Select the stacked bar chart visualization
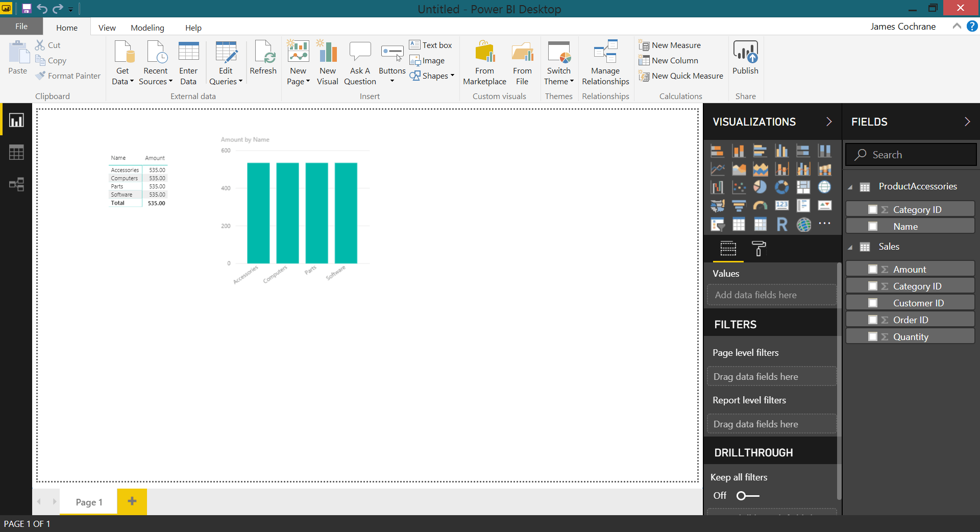The image size is (980, 532). point(717,151)
